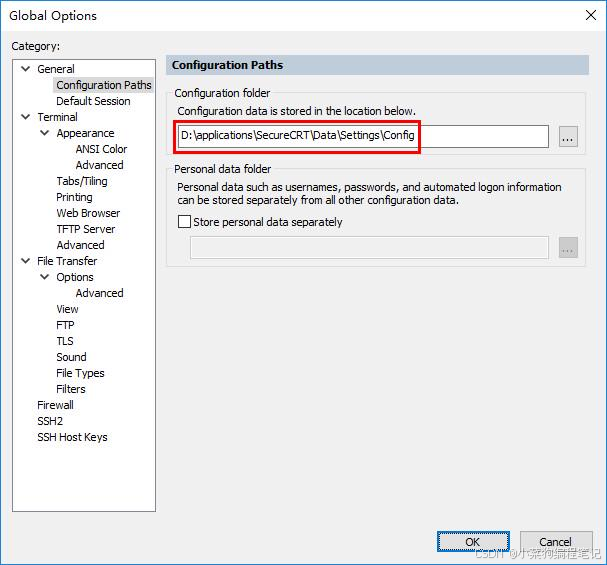
Task: Cancel the Global Options dialog
Action: (556, 542)
